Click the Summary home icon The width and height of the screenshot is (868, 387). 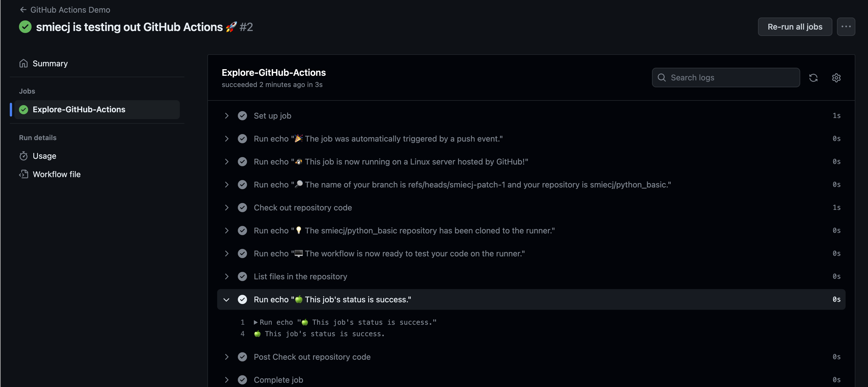[23, 63]
